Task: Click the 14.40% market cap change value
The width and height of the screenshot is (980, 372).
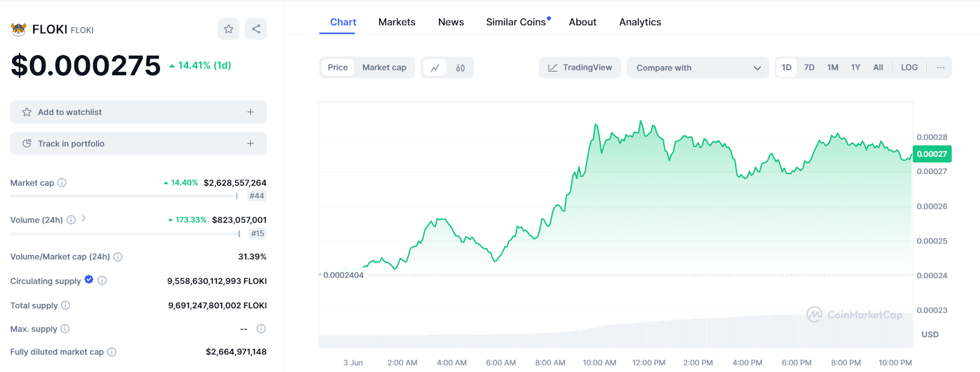Action: (181, 183)
